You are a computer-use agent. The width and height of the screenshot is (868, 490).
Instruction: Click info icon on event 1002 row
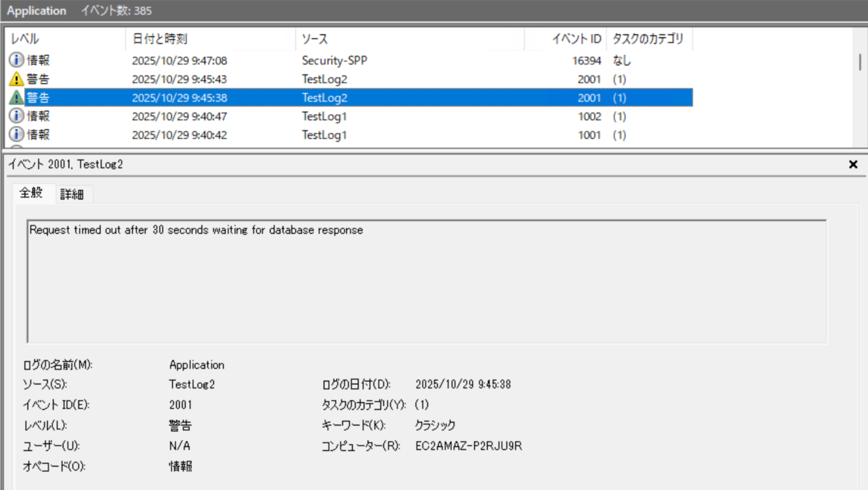click(16, 116)
